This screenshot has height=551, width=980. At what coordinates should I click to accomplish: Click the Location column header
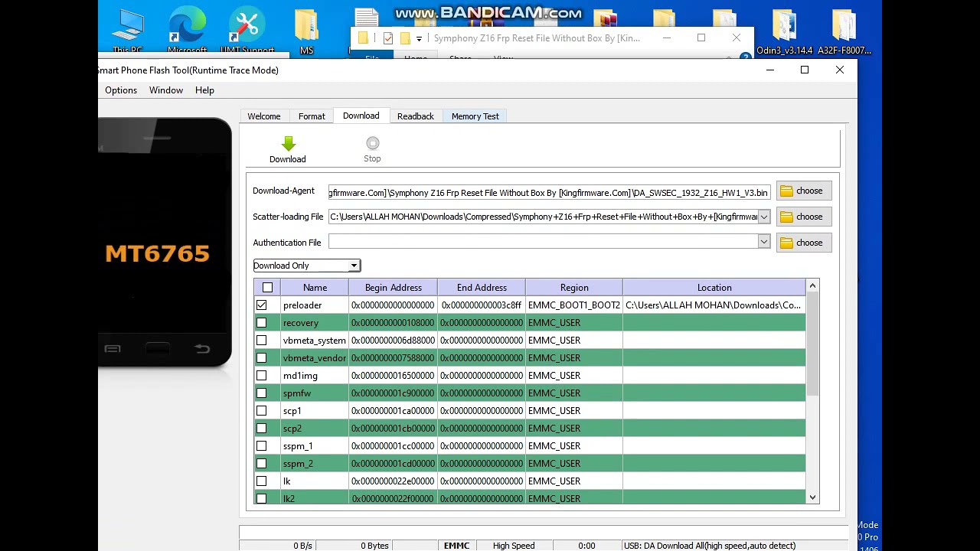(x=714, y=288)
